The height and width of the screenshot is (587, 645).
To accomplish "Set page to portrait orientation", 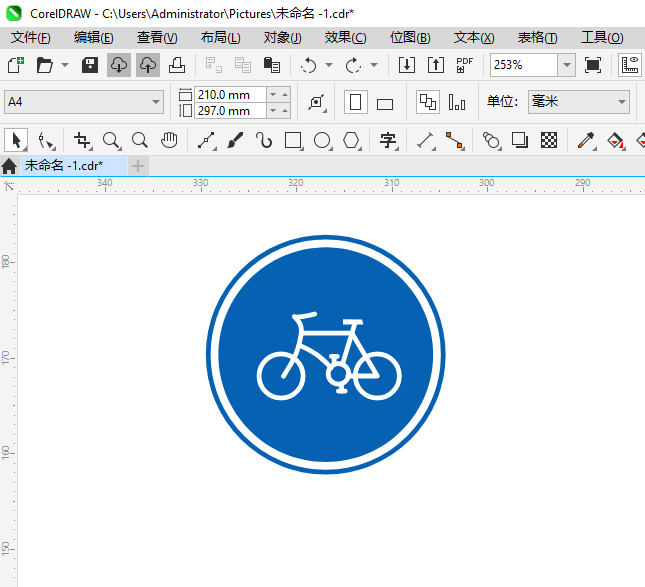I will point(356,102).
